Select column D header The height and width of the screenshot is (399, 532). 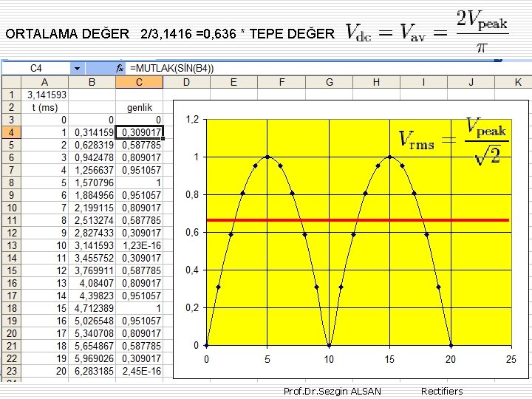tap(186, 82)
